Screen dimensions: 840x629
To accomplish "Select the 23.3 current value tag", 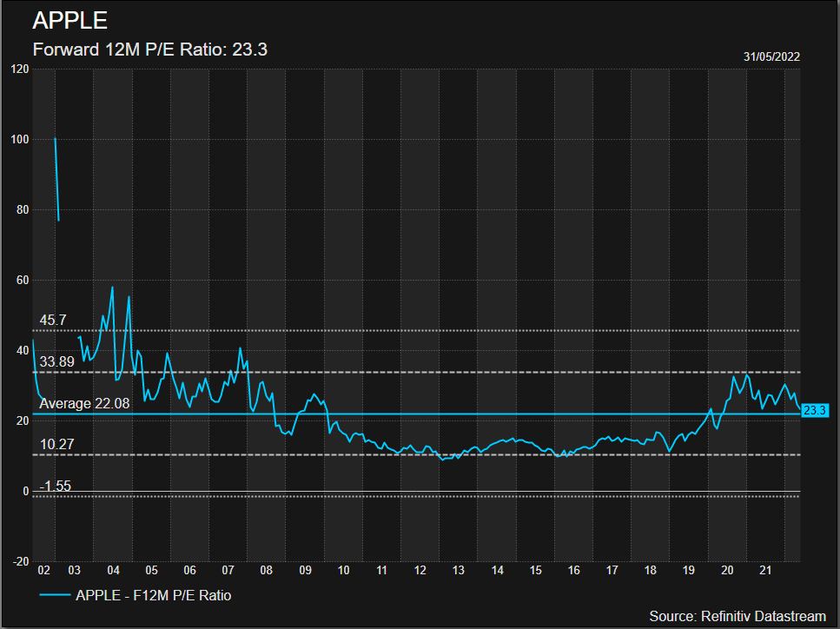I will 815,410.
